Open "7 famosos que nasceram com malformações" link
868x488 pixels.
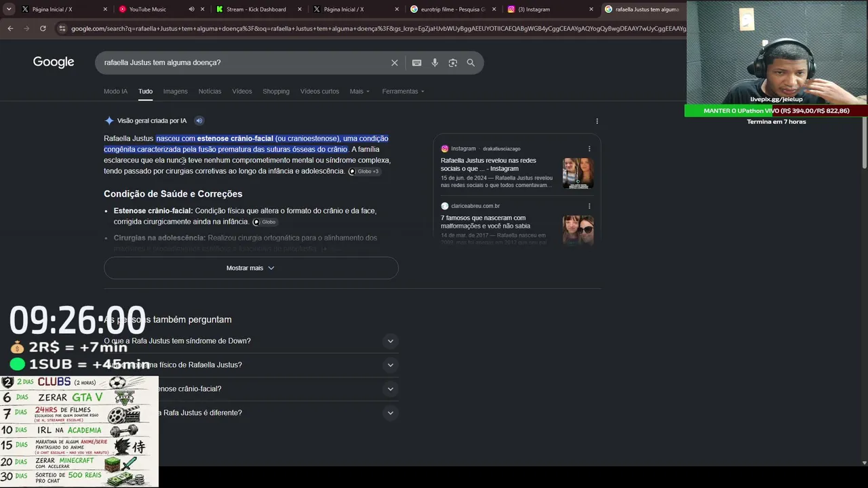[486, 222]
